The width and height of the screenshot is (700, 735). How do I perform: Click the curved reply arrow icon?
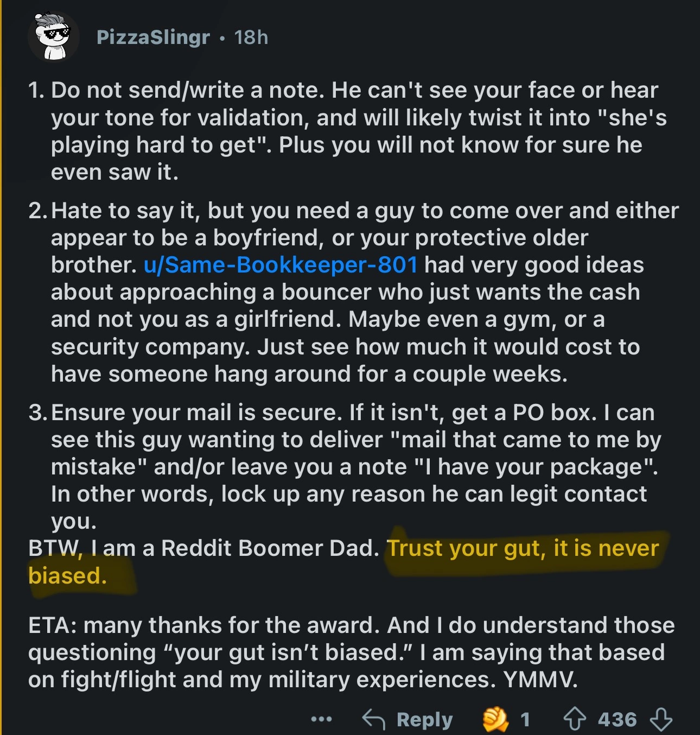(x=373, y=720)
